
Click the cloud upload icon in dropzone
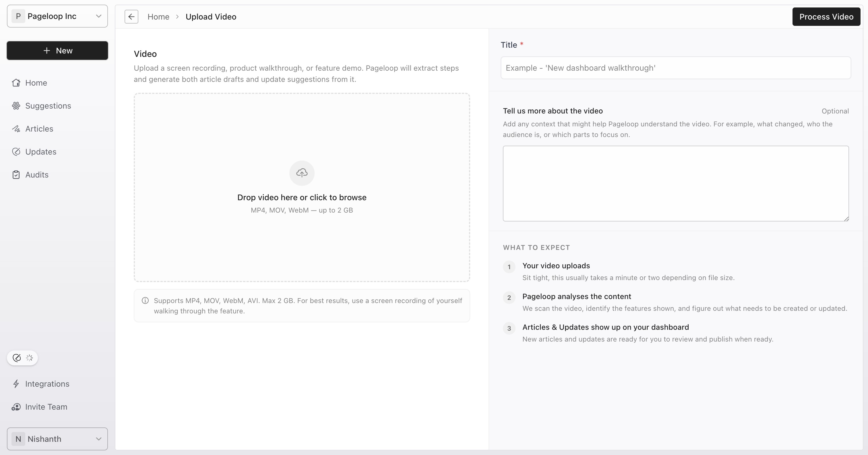pyautogui.click(x=302, y=173)
